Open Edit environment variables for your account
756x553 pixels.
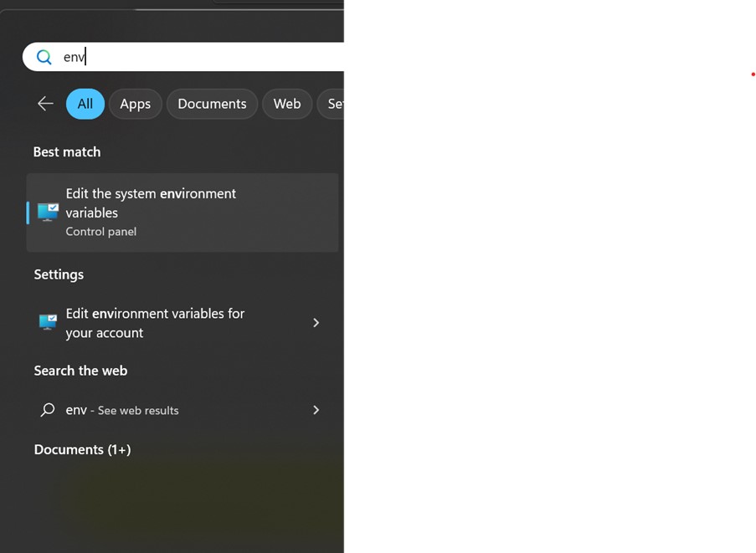(x=155, y=323)
